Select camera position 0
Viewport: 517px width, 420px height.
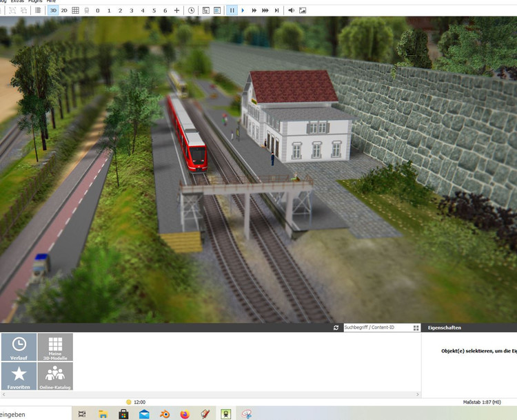click(98, 10)
